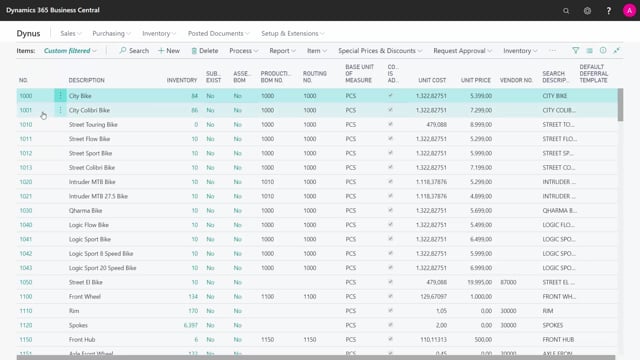
Task: Open the Item action menu
Action: pos(317,51)
